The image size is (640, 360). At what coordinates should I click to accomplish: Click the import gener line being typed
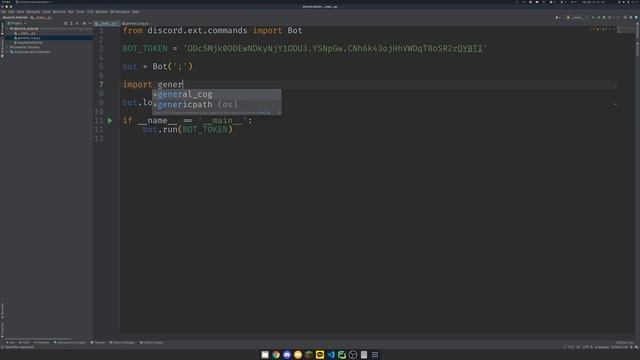coord(153,84)
